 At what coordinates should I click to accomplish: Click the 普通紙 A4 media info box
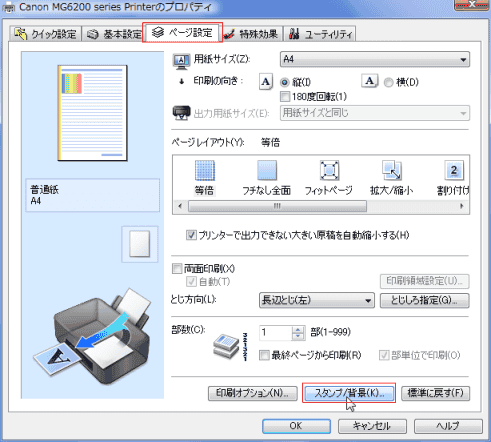tap(93, 195)
